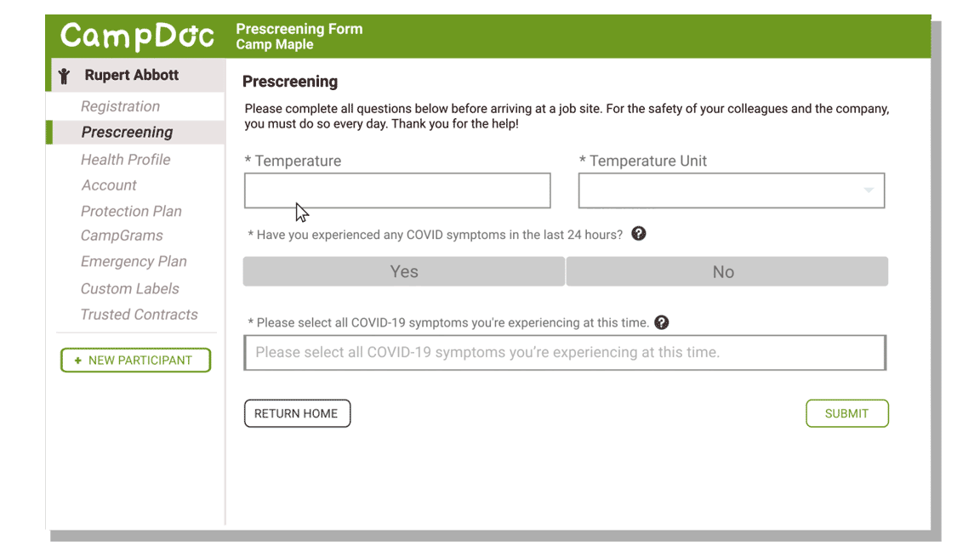Click the Temperature Unit dropdown arrow
Image resolution: width=980 pixels, height=551 pixels.
tap(869, 190)
